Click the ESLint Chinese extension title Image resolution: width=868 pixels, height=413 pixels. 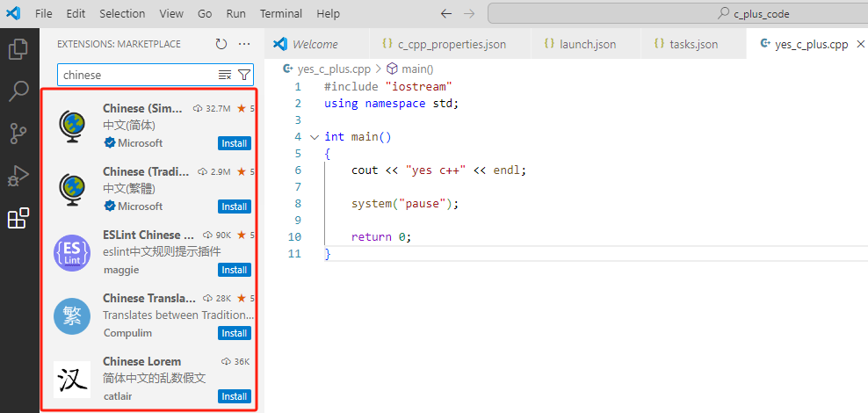tap(148, 235)
